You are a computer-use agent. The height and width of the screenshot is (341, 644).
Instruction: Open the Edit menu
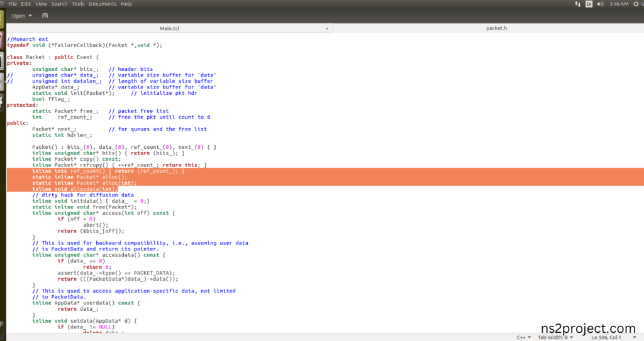click(x=26, y=4)
